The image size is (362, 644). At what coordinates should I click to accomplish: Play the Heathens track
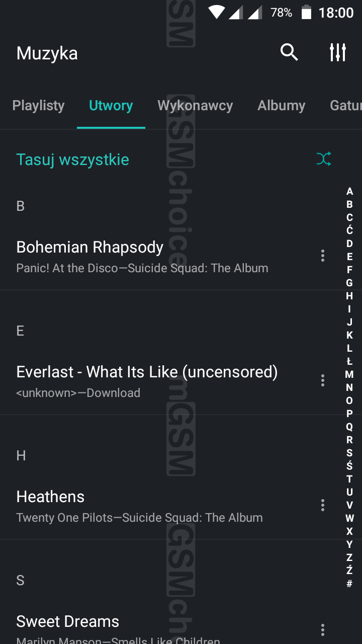(x=50, y=497)
